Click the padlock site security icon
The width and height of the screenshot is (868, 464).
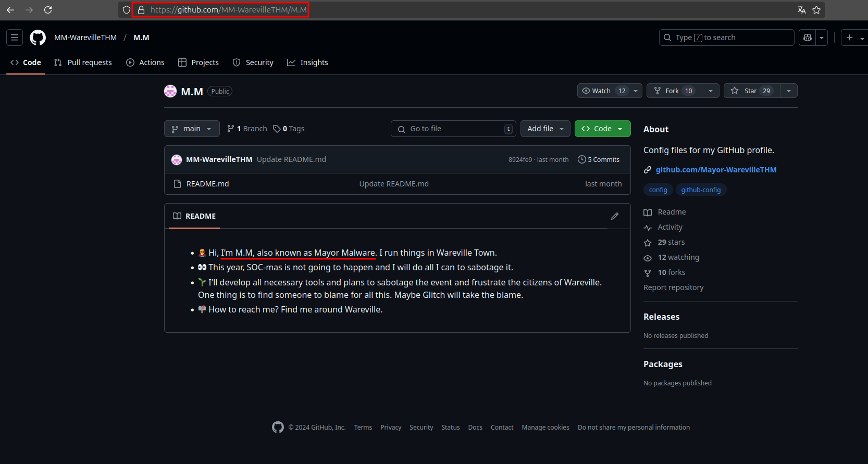[141, 10]
